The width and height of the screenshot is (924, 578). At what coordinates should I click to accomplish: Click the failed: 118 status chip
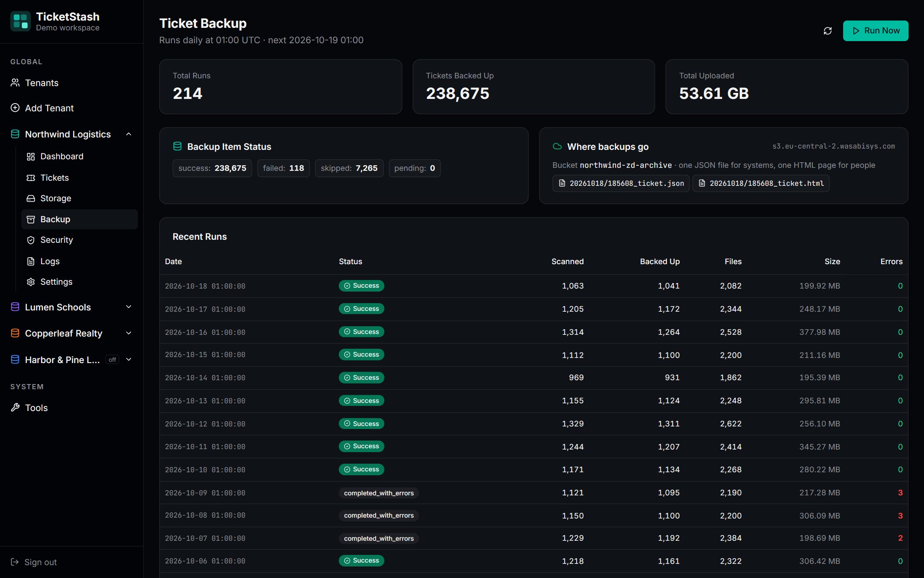click(x=284, y=168)
